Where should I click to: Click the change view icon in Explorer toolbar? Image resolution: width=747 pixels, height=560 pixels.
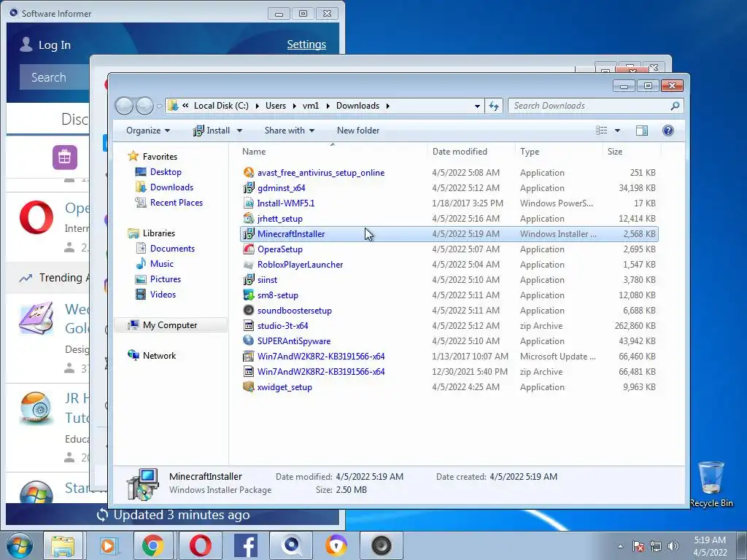click(602, 131)
